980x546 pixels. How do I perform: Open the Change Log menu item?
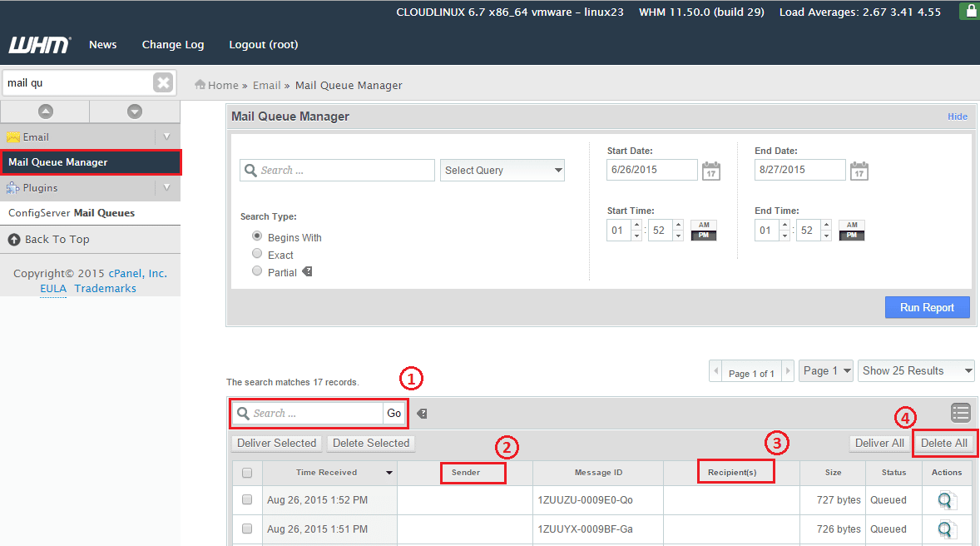tap(173, 45)
